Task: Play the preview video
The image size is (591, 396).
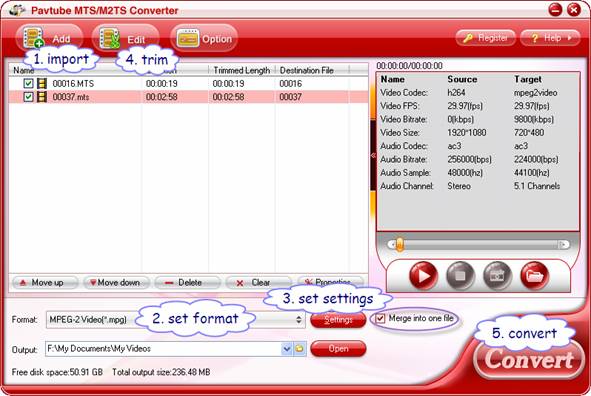Action: pos(423,276)
